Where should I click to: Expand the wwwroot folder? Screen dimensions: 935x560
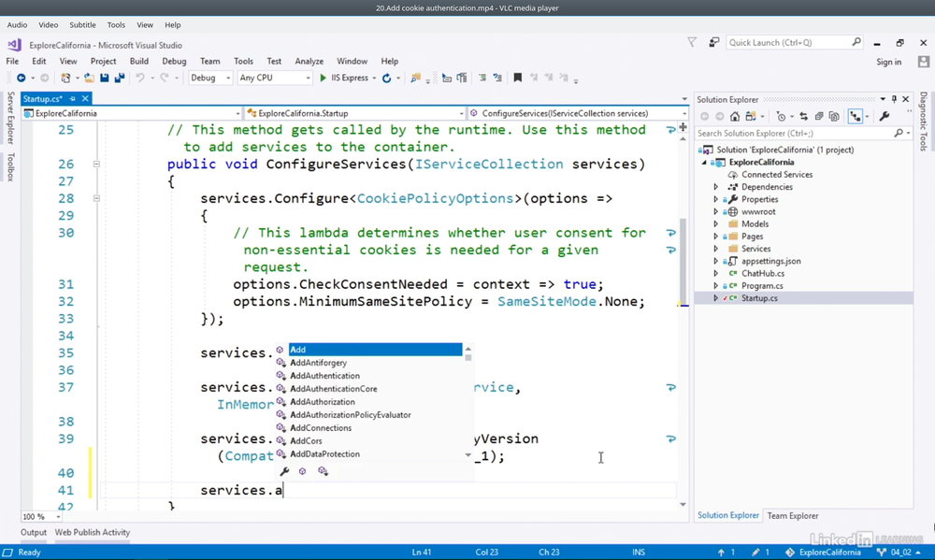716,211
